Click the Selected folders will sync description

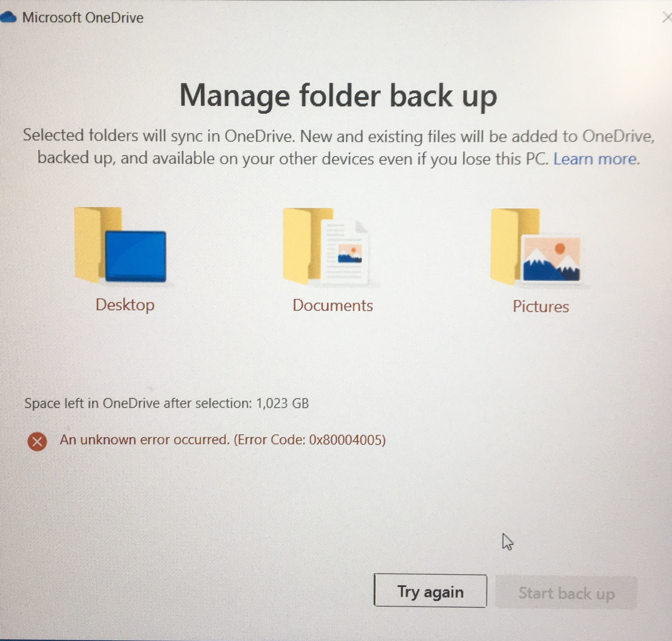coord(339,147)
